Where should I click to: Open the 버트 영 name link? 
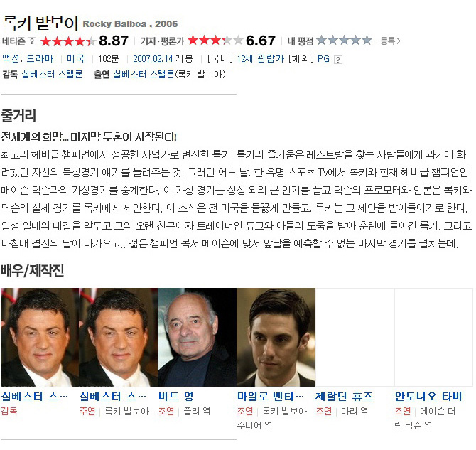pyautogui.click(x=175, y=396)
